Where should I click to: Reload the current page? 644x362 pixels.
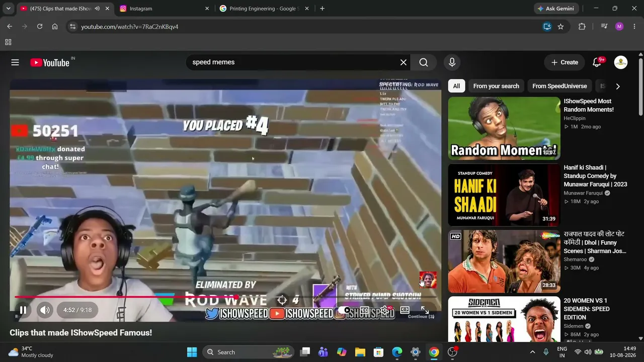pos(40,27)
